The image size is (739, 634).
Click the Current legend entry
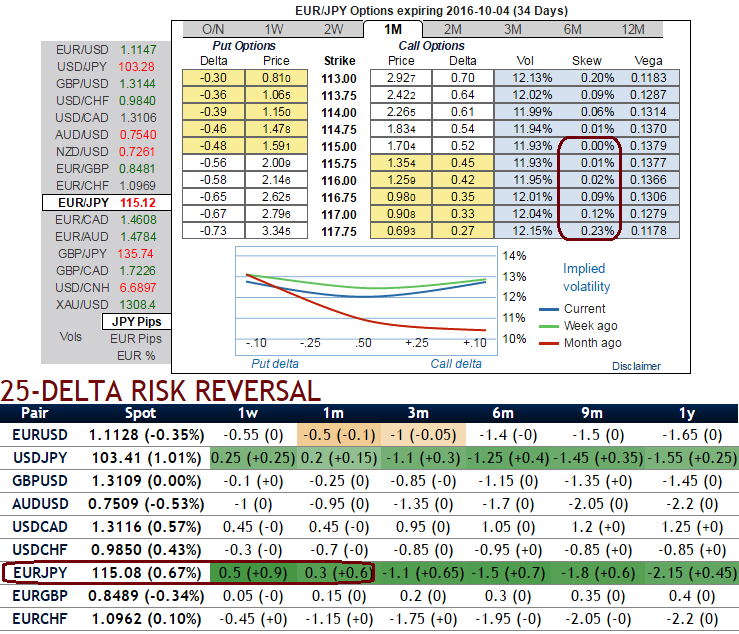(572, 309)
